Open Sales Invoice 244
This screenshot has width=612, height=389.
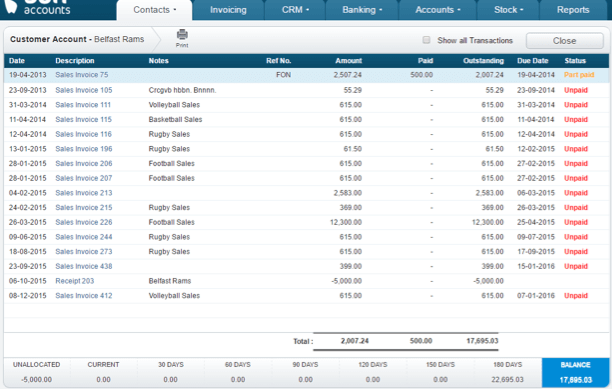(x=84, y=237)
